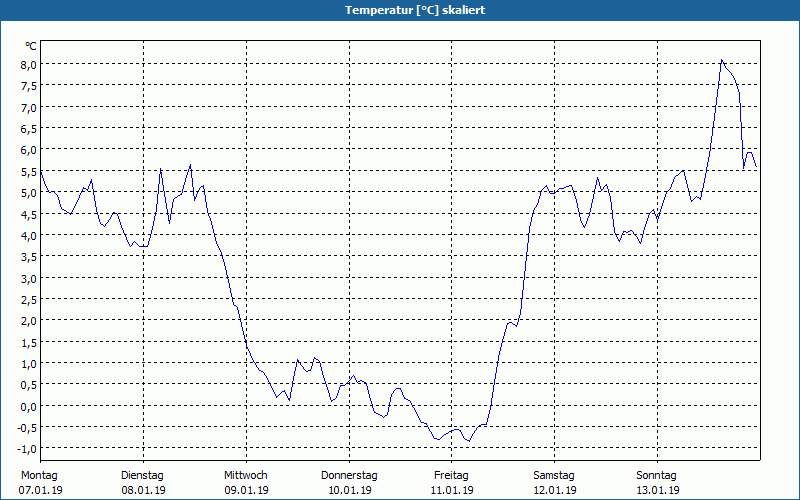Click the Sonntag day label
The height and width of the screenshot is (500, 800).
(x=657, y=475)
